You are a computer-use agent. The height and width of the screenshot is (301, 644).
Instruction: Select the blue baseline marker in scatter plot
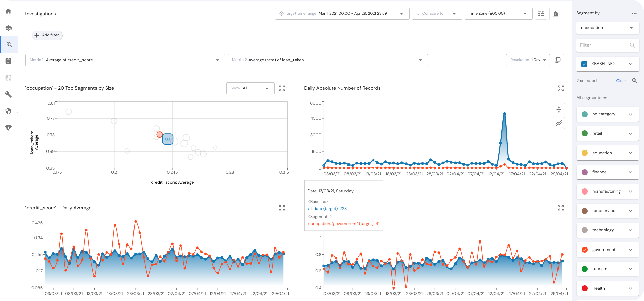[x=168, y=139]
